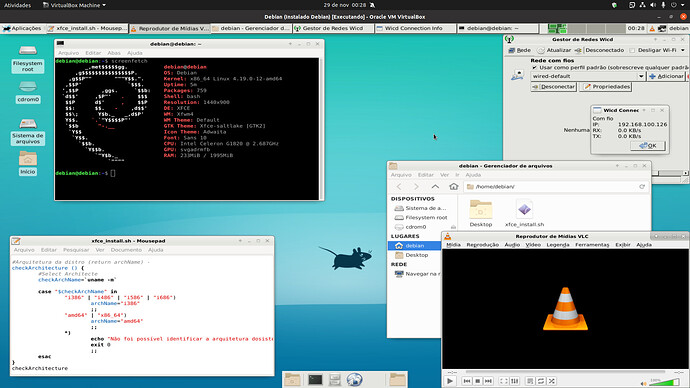690x388 pixels.
Task: Reload the /home/debian/ folder view
Action: coord(642,187)
